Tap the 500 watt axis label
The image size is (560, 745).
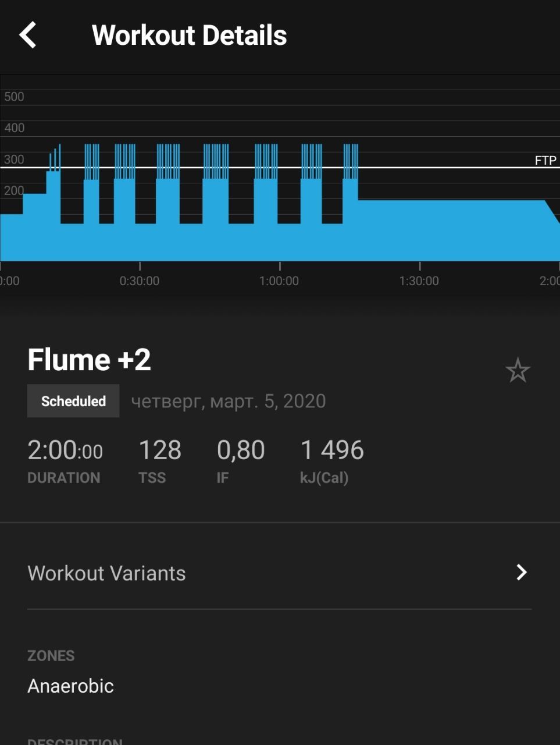(x=14, y=97)
